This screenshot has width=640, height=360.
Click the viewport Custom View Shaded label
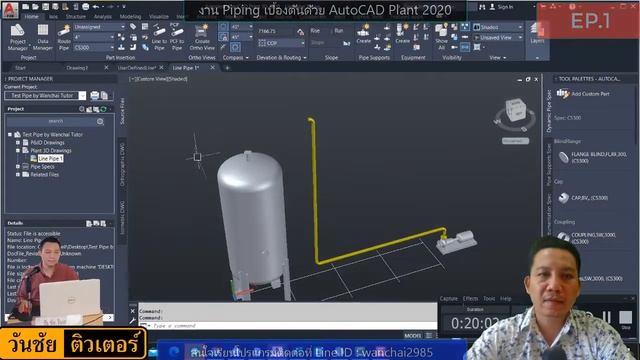pyautogui.click(x=159, y=79)
